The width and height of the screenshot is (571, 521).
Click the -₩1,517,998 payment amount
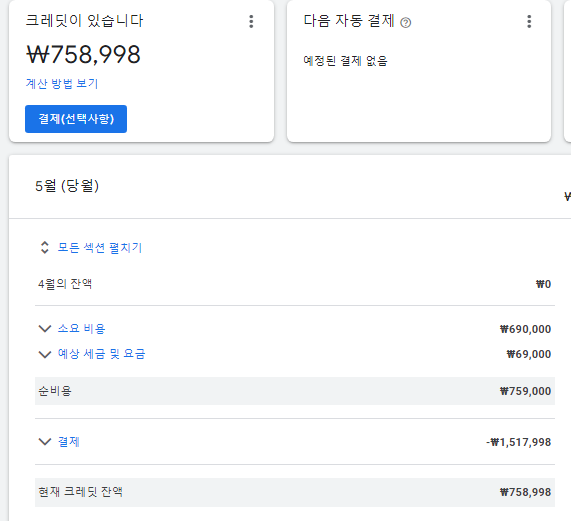pyautogui.click(x=519, y=442)
